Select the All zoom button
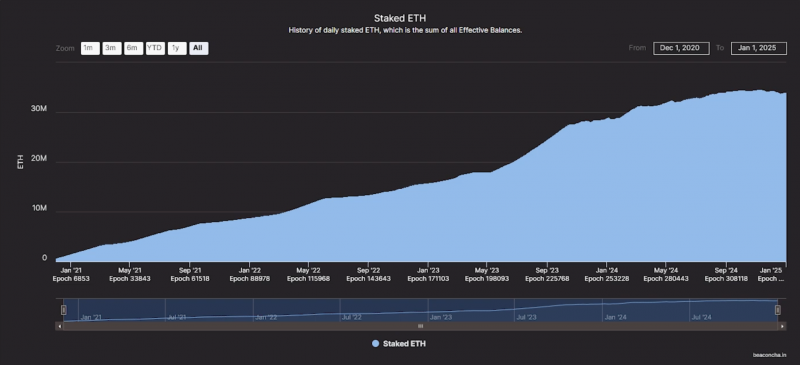 pos(198,48)
